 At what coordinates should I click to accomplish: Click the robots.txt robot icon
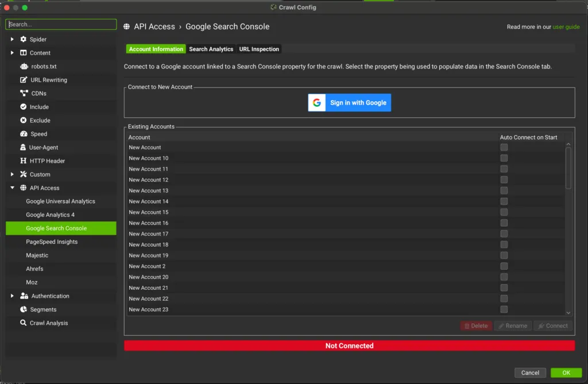pos(24,66)
